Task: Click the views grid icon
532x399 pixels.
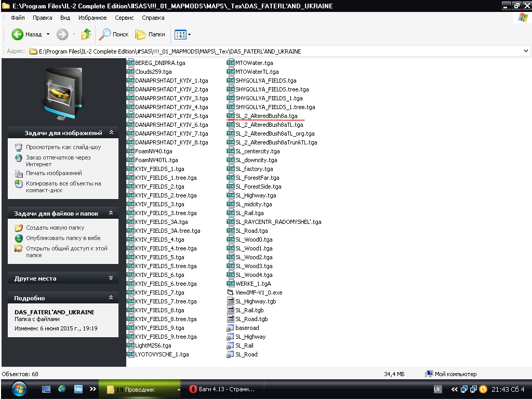Action: pos(180,34)
